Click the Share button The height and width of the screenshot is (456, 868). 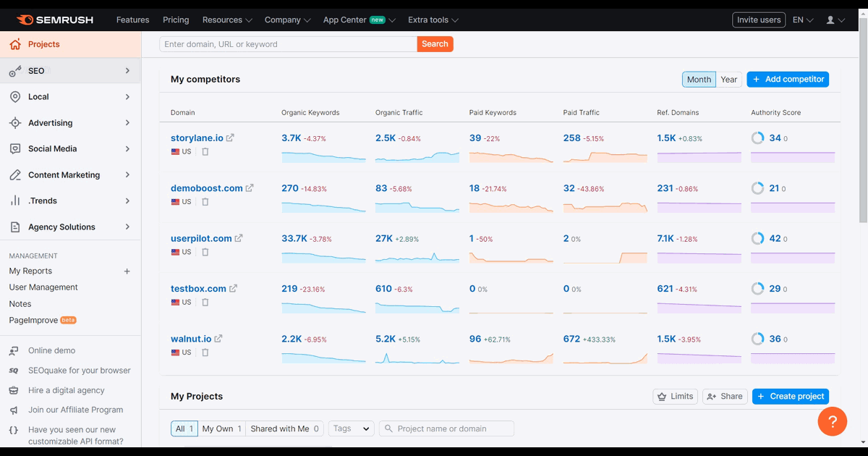pyautogui.click(x=725, y=396)
